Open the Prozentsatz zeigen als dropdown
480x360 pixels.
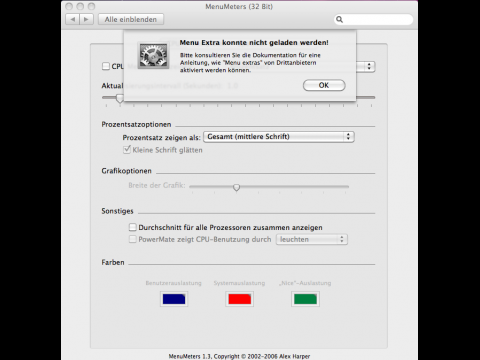[279, 137]
